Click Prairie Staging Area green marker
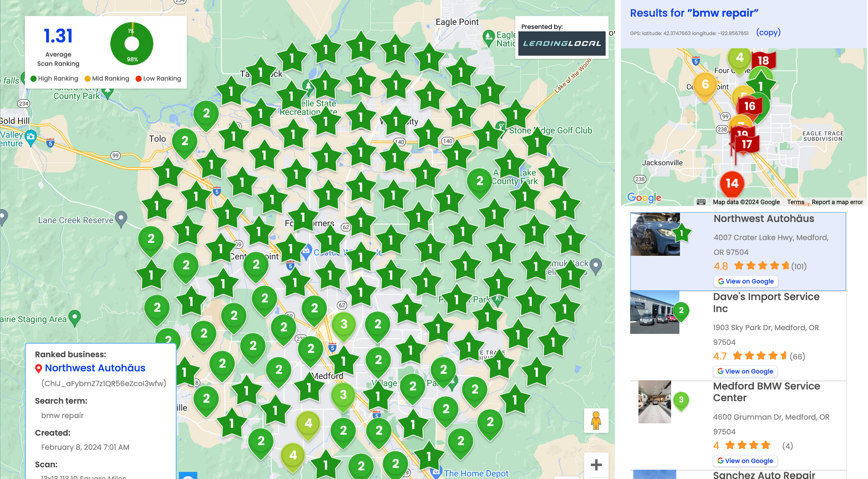Screen dimensions: 868x479 click(75, 318)
